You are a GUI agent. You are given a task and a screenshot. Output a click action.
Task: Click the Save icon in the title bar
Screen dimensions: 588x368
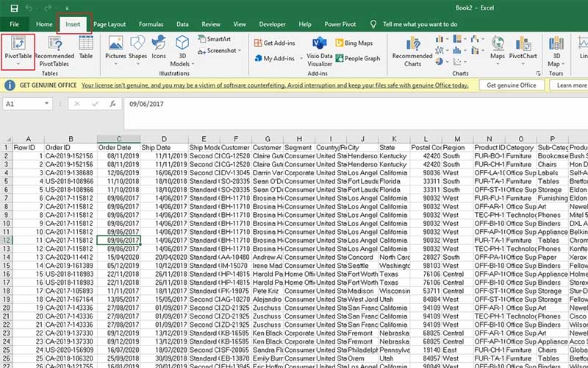pyautogui.click(x=14, y=8)
